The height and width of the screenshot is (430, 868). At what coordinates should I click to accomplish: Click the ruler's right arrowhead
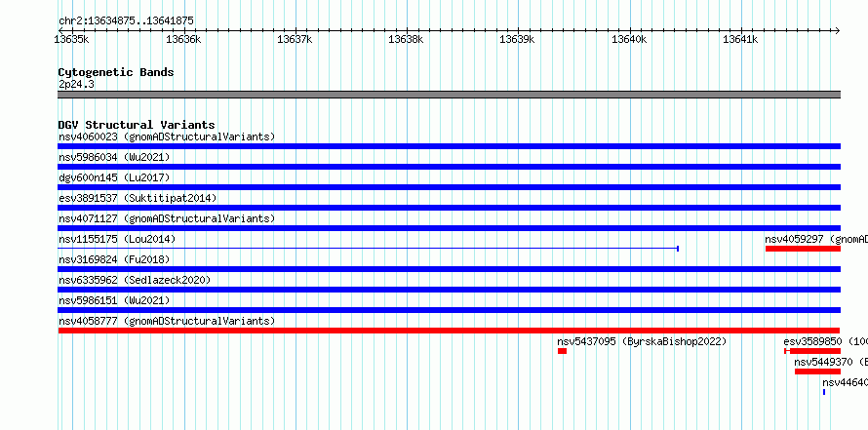pos(837,30)
